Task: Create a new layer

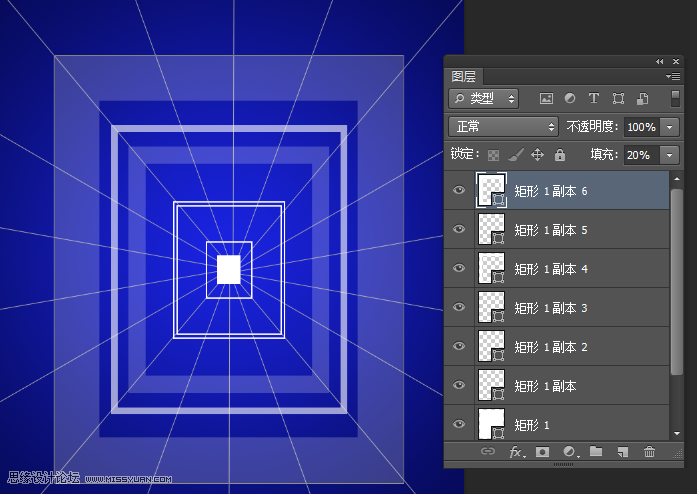Action: coord(623,452)
